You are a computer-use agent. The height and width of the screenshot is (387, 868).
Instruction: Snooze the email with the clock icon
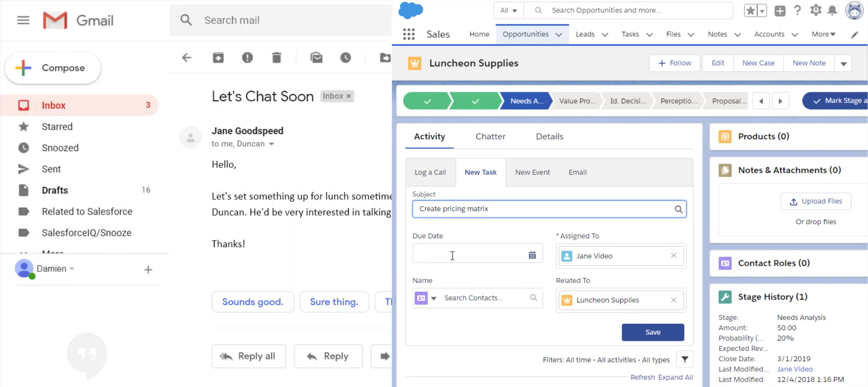(x=345, y=57)
